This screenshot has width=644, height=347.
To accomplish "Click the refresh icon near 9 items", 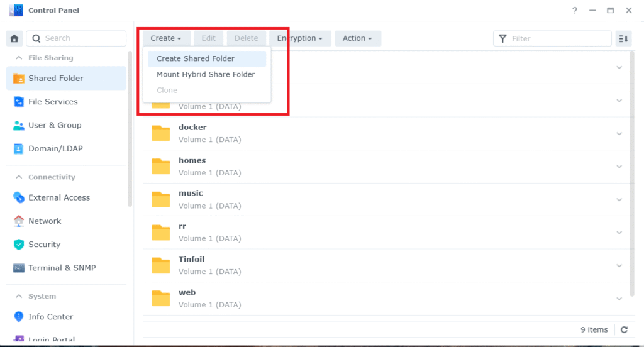I will [x=624, y=329].
